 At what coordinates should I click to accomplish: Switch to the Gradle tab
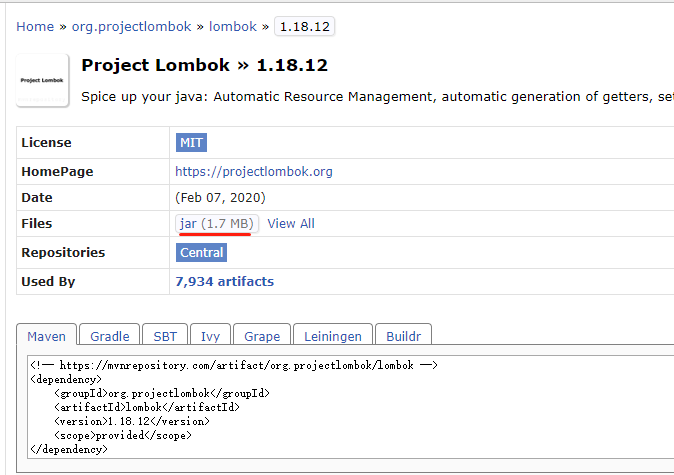tap(110, 336)
